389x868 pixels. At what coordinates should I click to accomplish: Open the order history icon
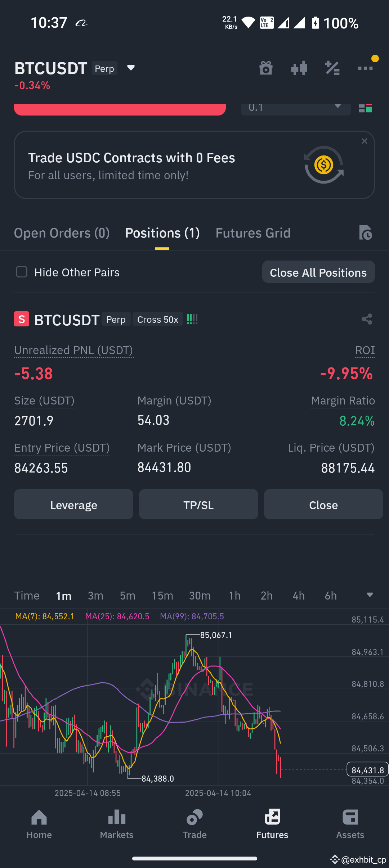tap(365, 233)
